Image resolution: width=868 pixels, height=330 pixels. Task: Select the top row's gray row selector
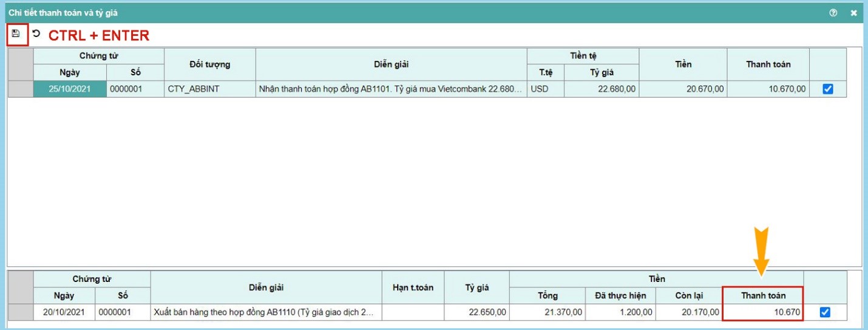tap(20, 89)
